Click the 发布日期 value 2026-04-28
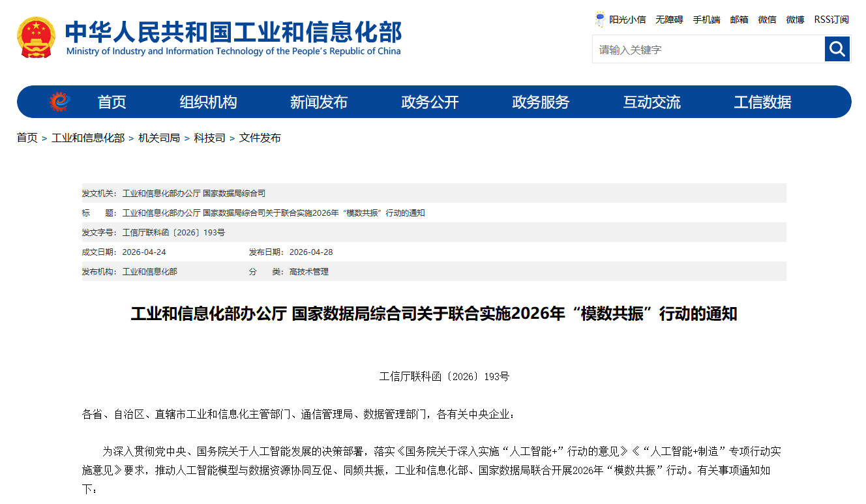Screen dimensions: 866x504 [x=311, y=252]
